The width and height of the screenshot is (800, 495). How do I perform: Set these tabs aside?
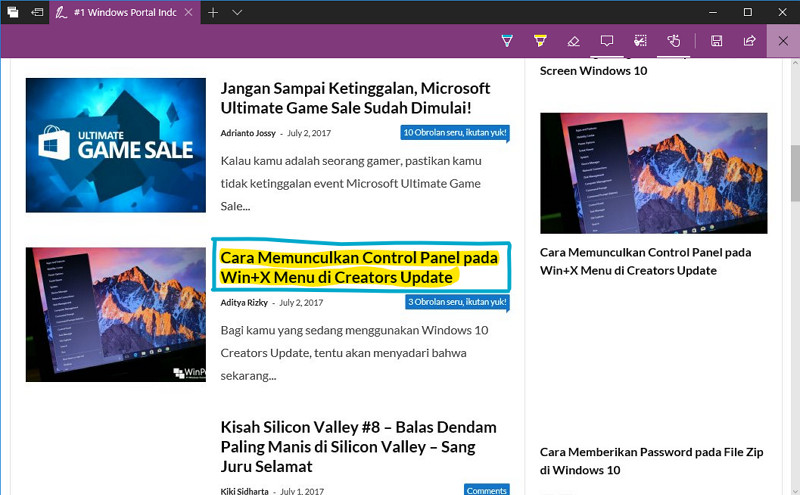pos(37,12)
